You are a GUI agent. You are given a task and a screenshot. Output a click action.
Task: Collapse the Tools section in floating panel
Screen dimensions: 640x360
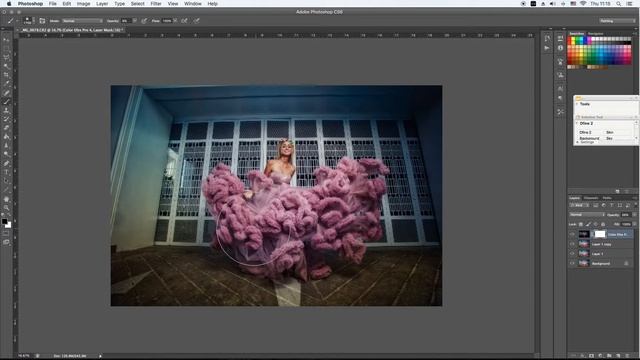[577, 104]
